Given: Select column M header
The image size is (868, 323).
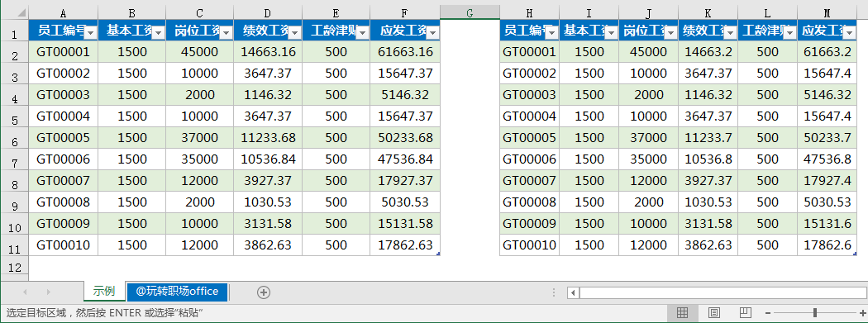Looking at the screenshot, I should pyautogui.click(x=827, y=12).
